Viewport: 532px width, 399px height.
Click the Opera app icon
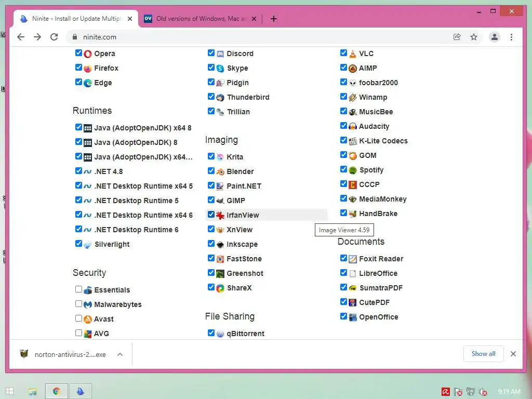tap(88, 54)
